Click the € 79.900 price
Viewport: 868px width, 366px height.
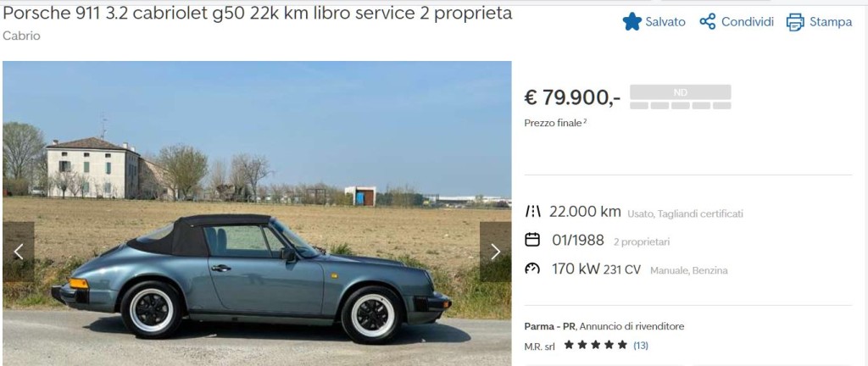pos(572,97)
